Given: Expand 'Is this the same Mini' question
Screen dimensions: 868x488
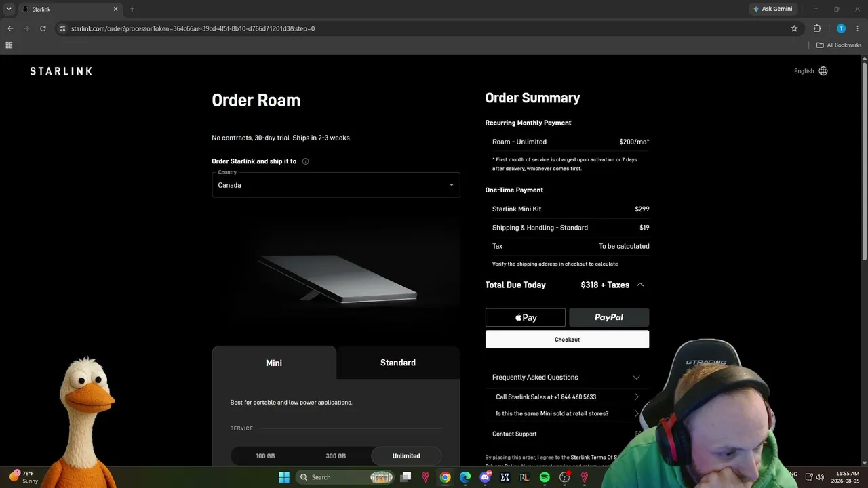Looking at the screenshot, I should click(567, 413).
